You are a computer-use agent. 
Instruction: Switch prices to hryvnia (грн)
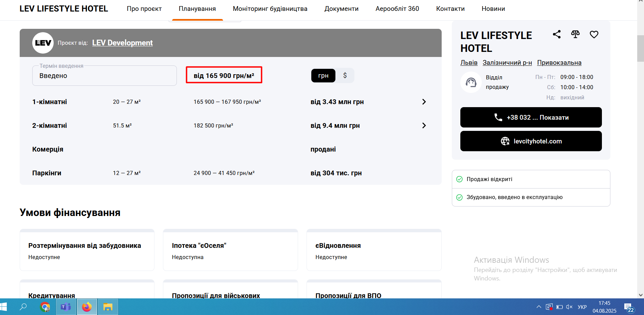click(323, 76)
